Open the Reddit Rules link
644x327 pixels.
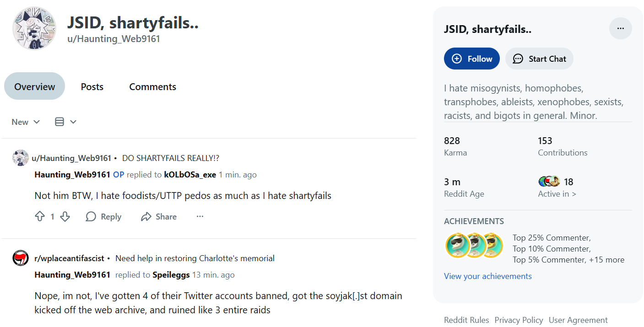(x=466, y=320)
